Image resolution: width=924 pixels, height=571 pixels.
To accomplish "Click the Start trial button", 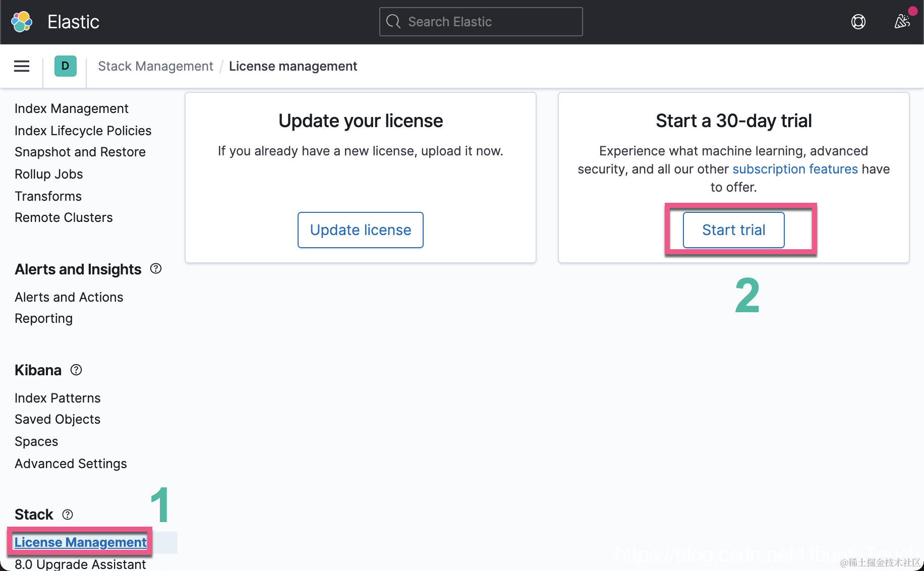I will click(x=734, y=230).
